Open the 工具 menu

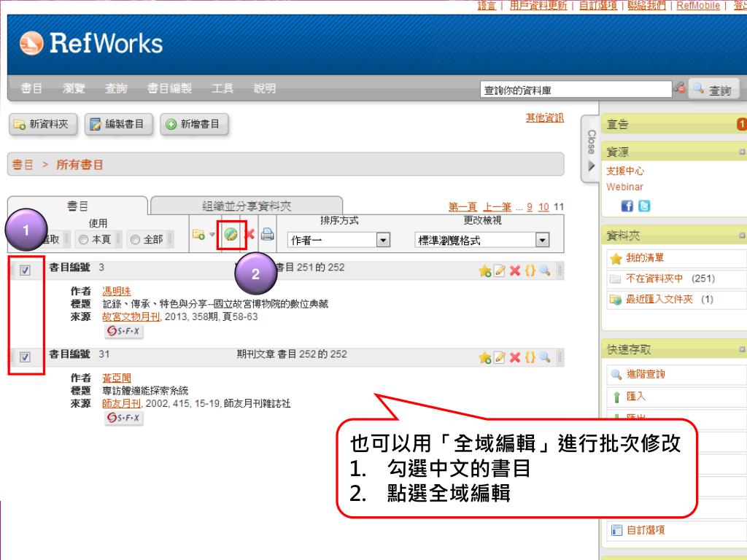click(222, 88)
